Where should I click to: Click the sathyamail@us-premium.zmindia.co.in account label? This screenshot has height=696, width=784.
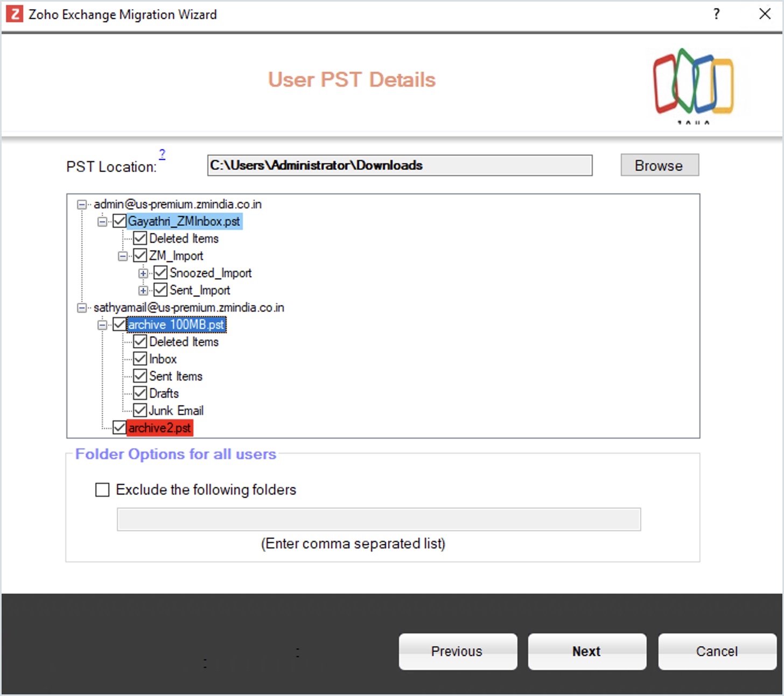pyautogui.click(x=189, y=308)
